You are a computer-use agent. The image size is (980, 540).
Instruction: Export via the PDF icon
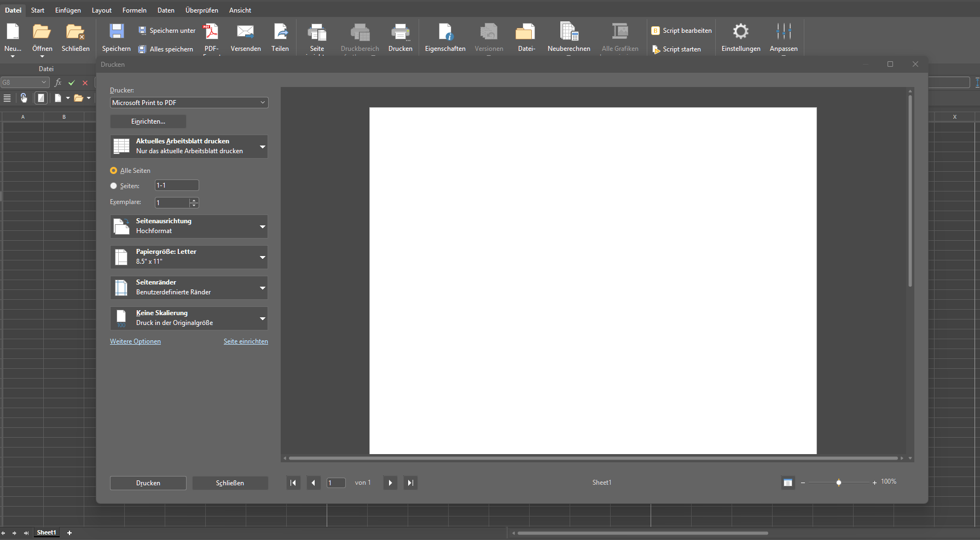211,32
